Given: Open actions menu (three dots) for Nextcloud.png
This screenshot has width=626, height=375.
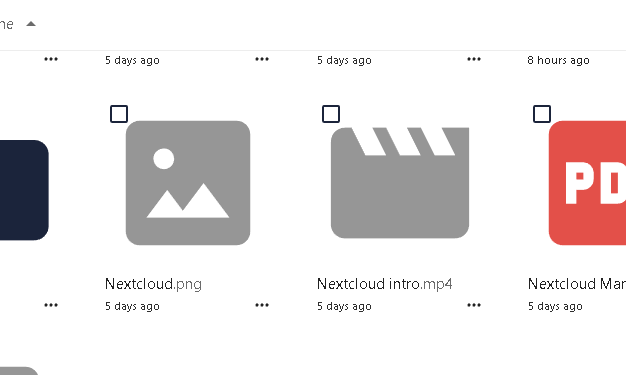Looking at the screenshot, I should (x=262, y=306).
